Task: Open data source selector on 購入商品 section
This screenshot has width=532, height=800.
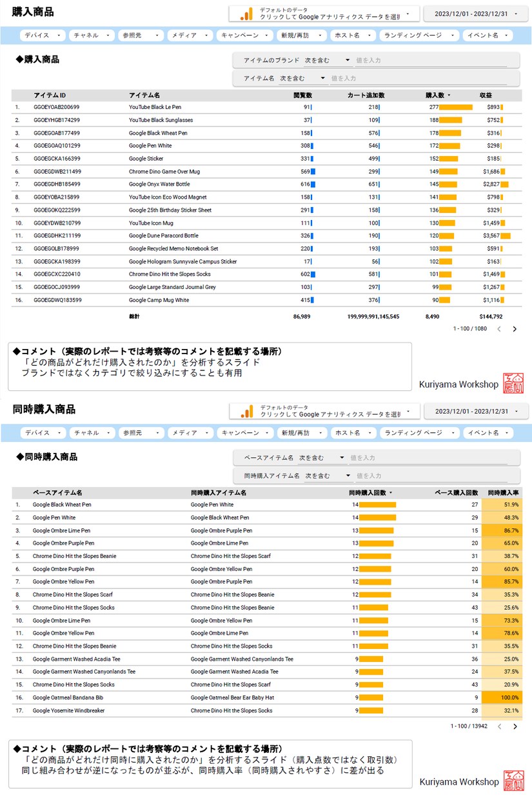Action: (x=324, y=14)
